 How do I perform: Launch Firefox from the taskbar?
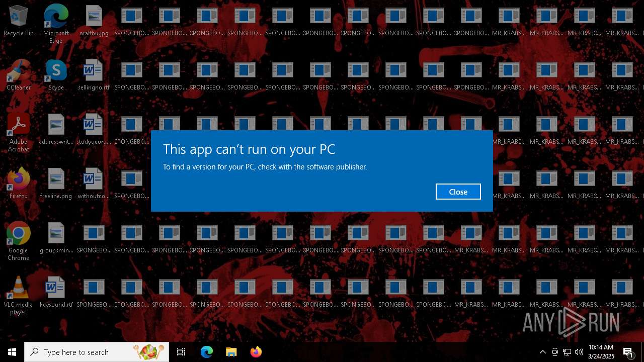256,352
